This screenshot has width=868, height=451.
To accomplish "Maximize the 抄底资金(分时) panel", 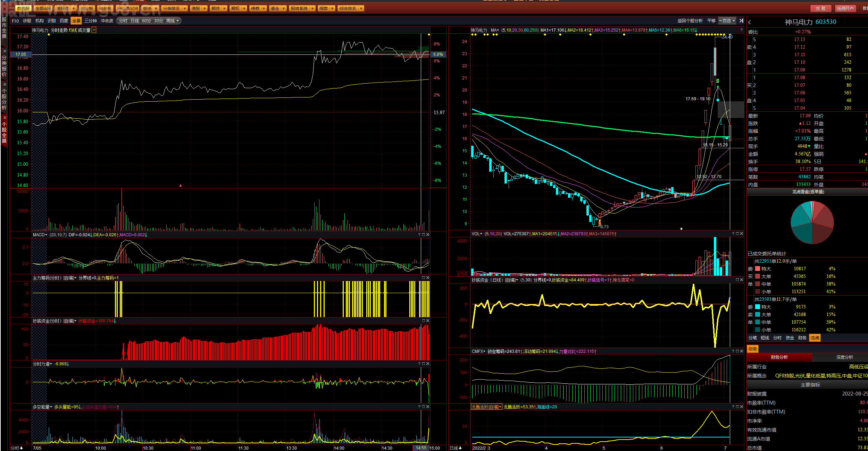I will pyautogui.click(x=424, y=321).
